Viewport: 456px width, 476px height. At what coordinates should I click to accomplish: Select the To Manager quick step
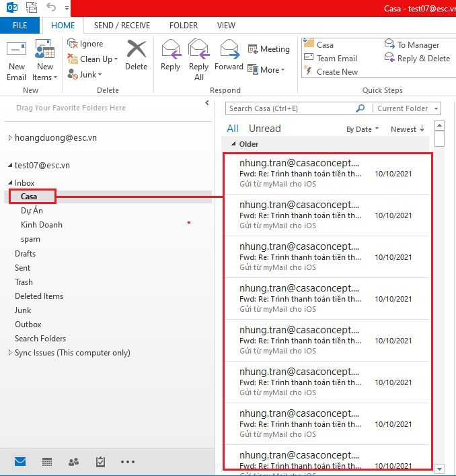tap(412, 44)
